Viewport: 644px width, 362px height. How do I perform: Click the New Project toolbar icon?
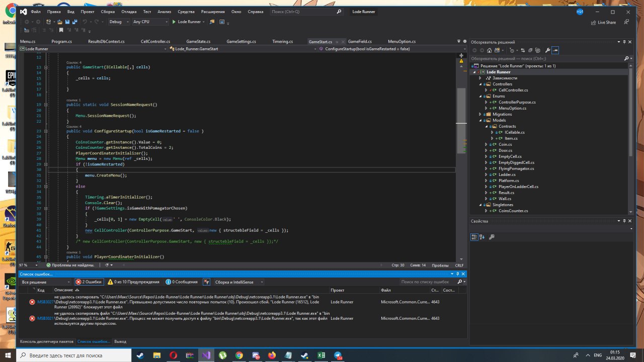[x=49, y=22]
